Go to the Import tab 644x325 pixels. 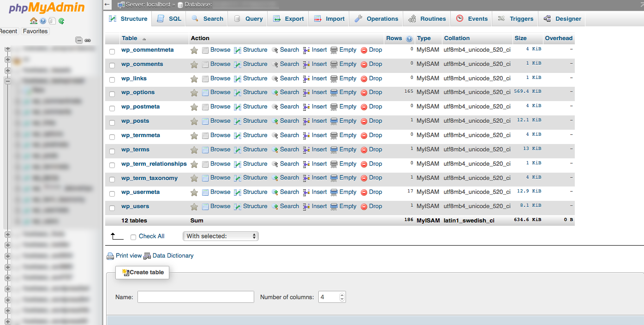[x=329, y=19]
